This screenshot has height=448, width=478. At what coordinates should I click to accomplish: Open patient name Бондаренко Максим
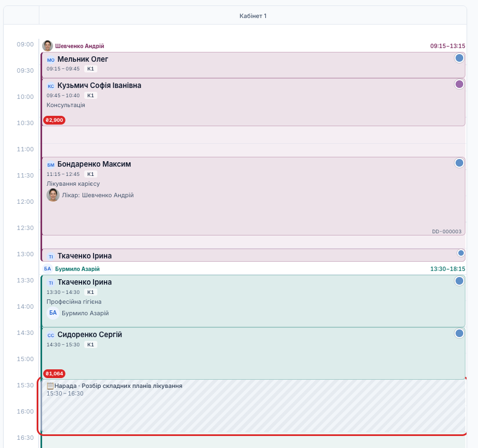pos(94,164)
